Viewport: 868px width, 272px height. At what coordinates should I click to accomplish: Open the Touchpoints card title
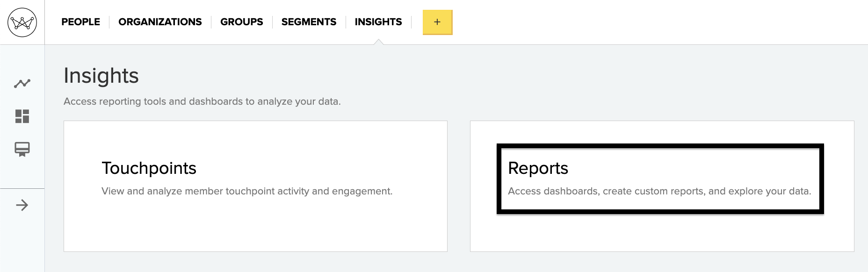[149, 168]
